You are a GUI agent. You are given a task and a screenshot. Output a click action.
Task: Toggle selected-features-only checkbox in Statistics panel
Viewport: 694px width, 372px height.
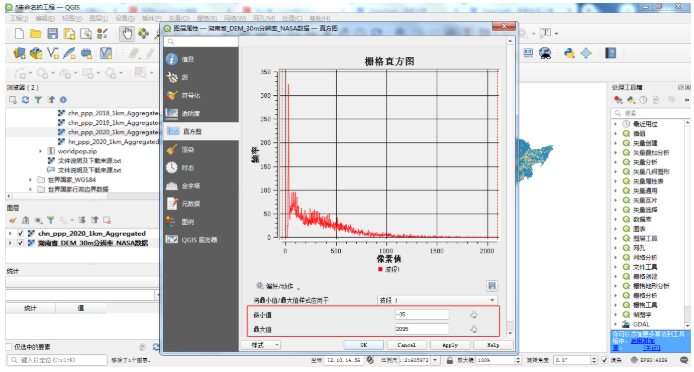click(x=9, y=347)
